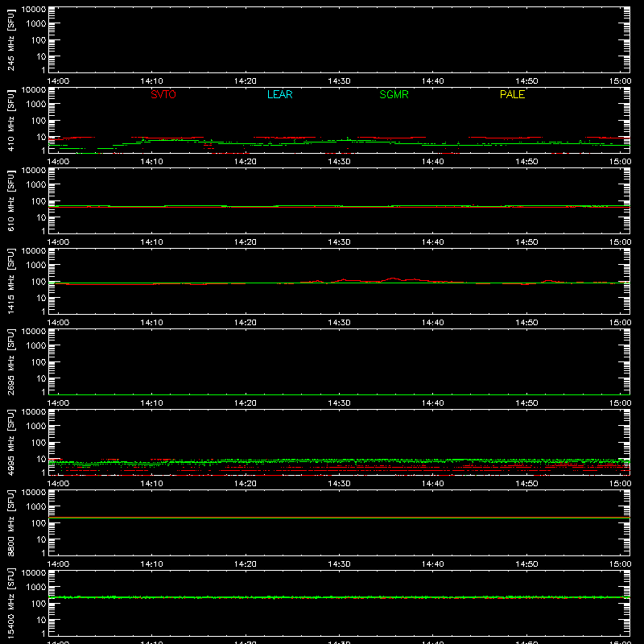This screenshot has height=644, width=644.
Task: Select the 410 MHz [SFU] axis title
Action: pyautogui.click(x=10, y=120)
